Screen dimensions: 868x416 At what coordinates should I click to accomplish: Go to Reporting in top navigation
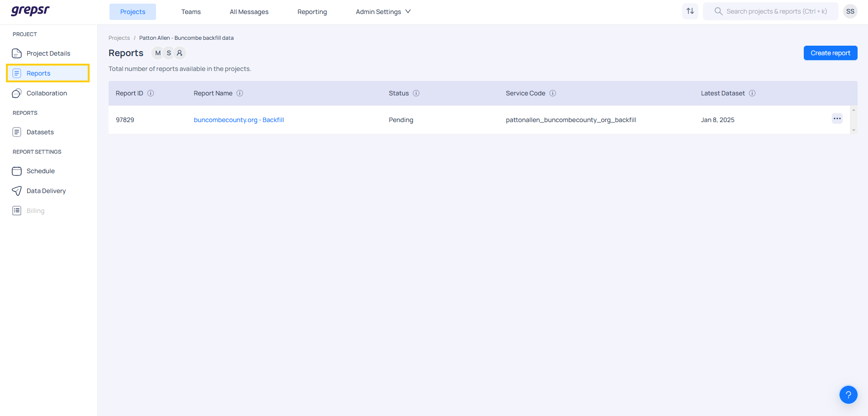point(312,12)
